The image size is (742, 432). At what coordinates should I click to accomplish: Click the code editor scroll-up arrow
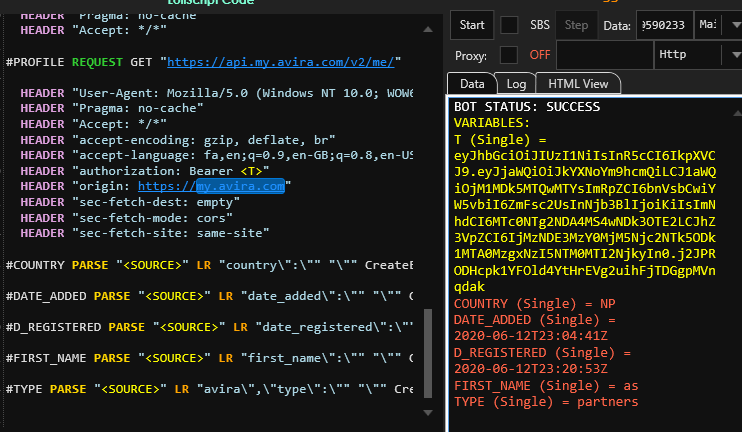pos(428,29)
